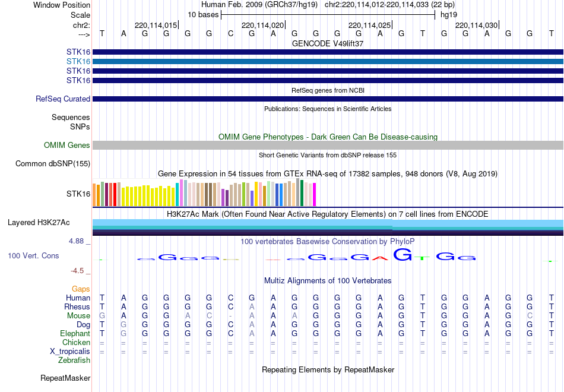Click the H3K27Ac Mark track title
Viewport: 564px width, 392px height.
(x=328, y=214)
